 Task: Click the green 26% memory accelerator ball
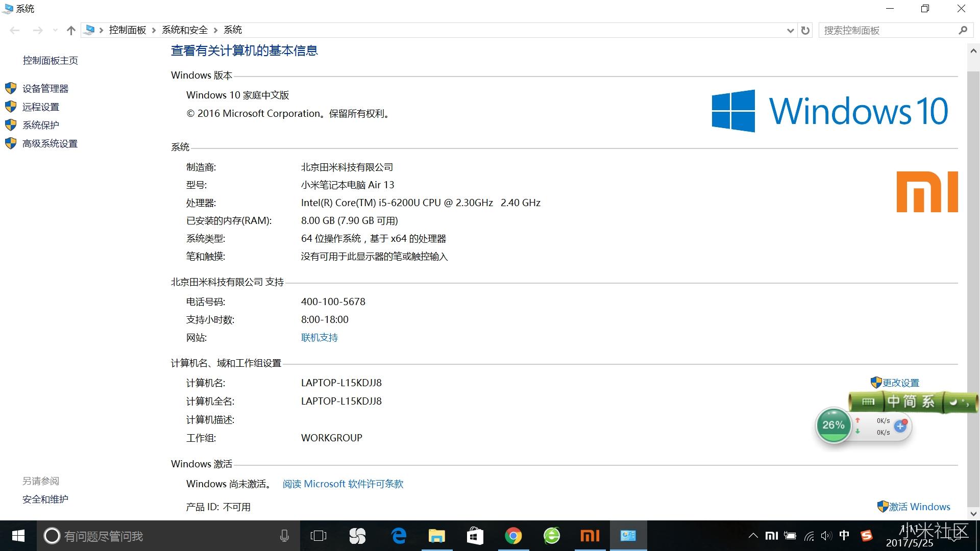(834, 425)
